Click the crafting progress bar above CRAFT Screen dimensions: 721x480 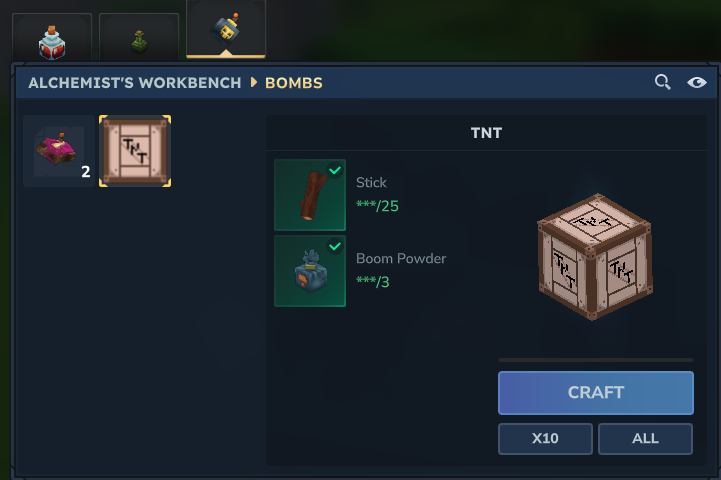click(596, 360)
